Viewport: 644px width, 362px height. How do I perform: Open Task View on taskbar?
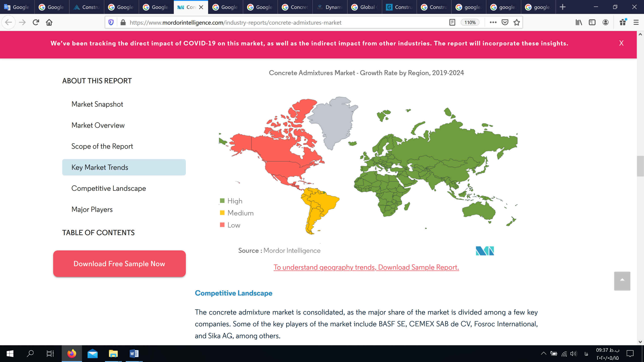click(50, 354)
